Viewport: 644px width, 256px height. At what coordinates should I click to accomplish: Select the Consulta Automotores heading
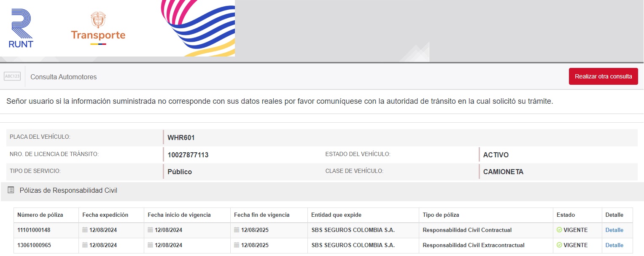64,77
